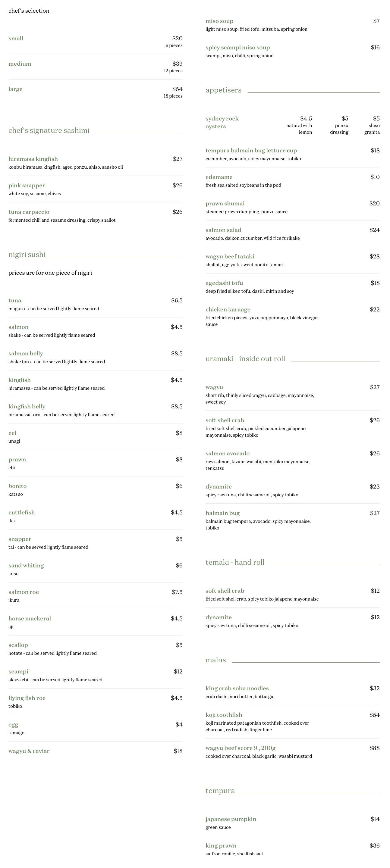Click the wagyu & caviar nigiri

[x=29, y=751]
